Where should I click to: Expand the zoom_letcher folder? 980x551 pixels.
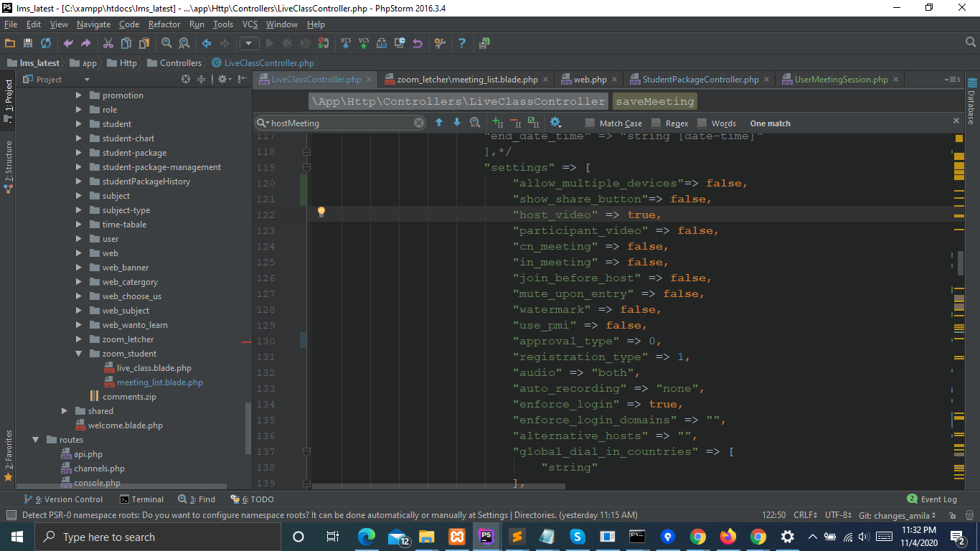tap(79, 339)
